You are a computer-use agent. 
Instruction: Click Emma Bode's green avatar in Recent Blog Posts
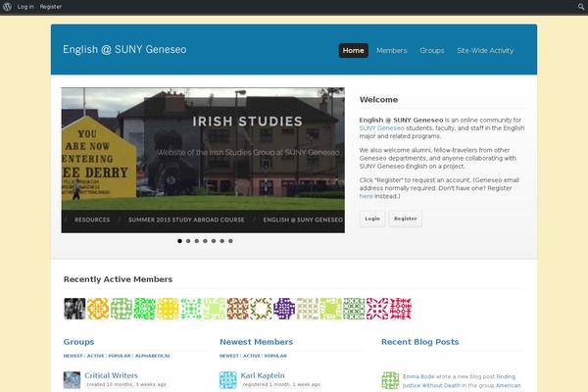(390, 380)
